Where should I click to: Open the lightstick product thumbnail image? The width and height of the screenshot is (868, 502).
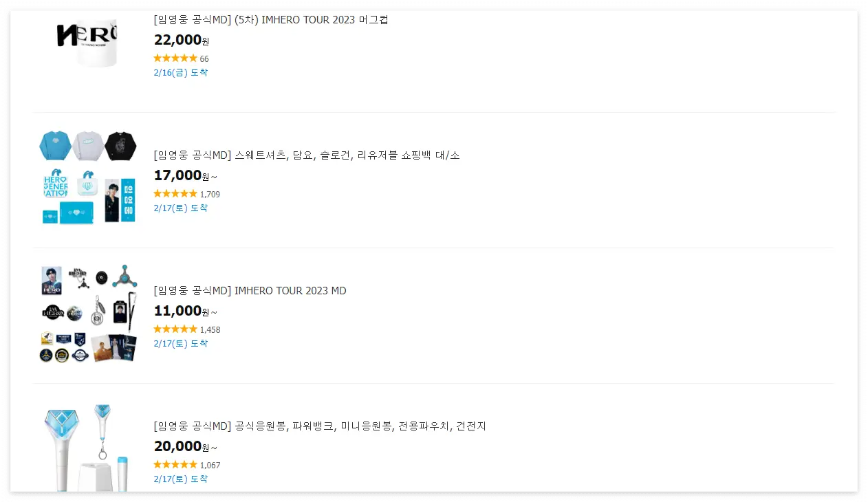87,447
